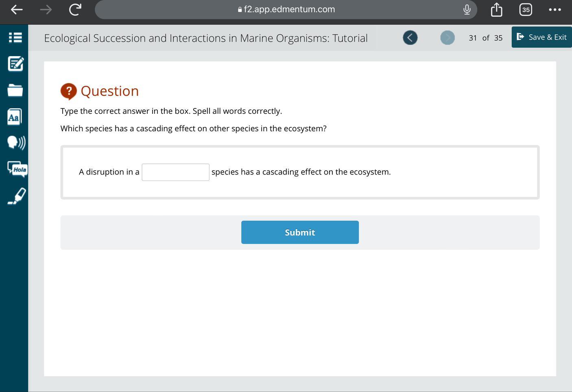Image resolution: width=572 pixels, height=392 pixels.
Task: Click Save & Exit button
Action: [x=541, y=37]
